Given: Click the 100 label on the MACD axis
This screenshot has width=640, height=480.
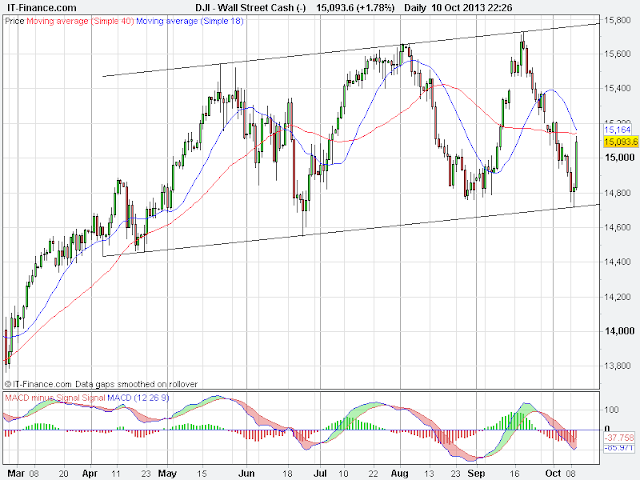Looking at the screenshot, I should coord(611,409).
